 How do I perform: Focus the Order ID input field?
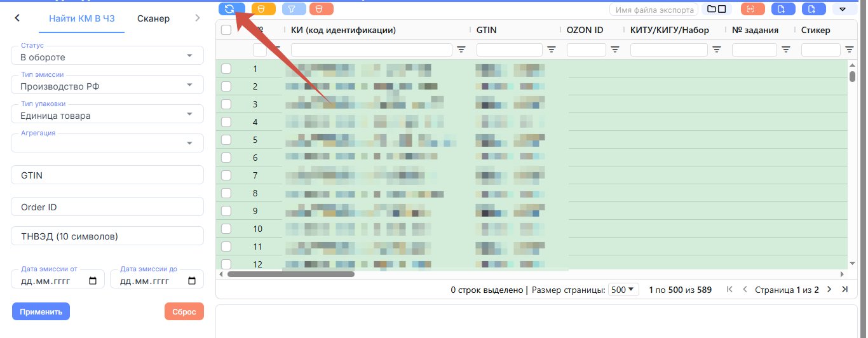click(107, 206)
